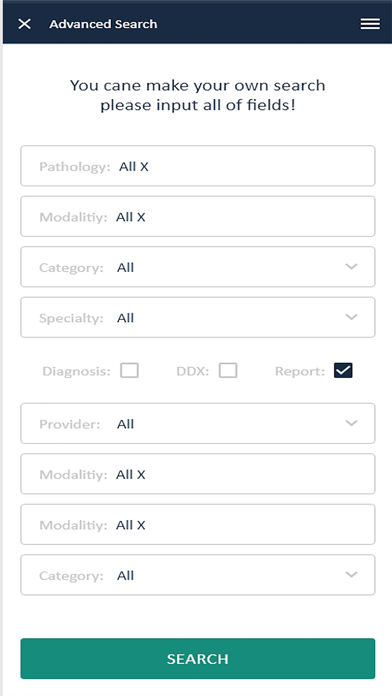This screenshot has height=696, width=392.
Task: Click the Advanced Search header title
Action: tap(103, 24)
